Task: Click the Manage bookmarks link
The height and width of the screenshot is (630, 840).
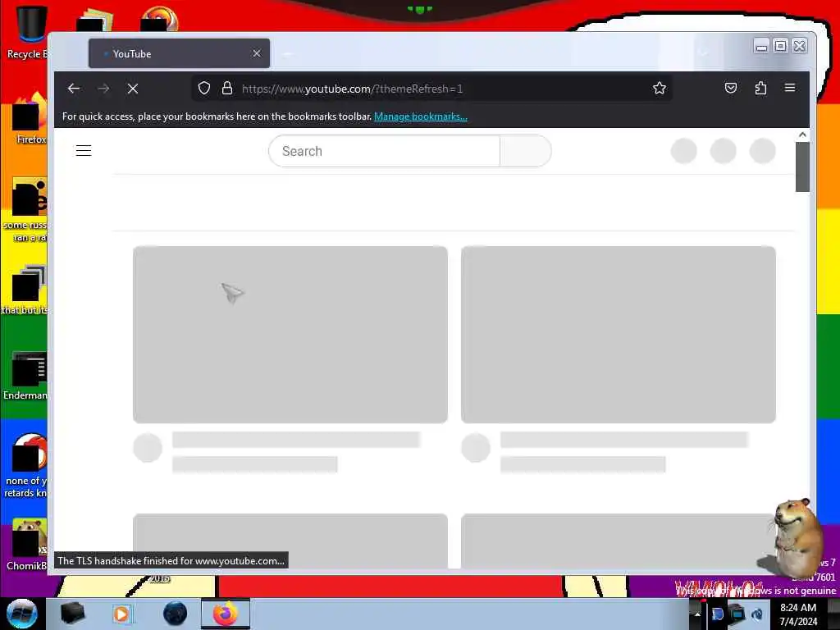Action: coord(421,116)
